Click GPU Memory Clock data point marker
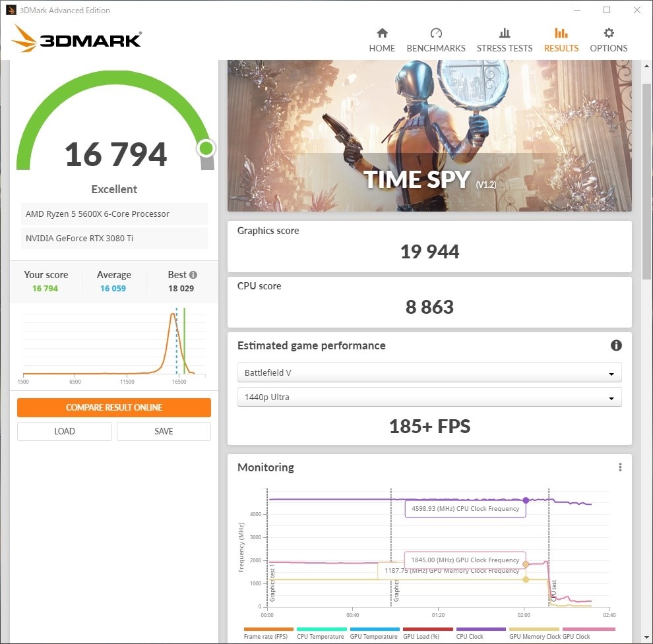Screen dimensions: 653x644 pos(526,579)
